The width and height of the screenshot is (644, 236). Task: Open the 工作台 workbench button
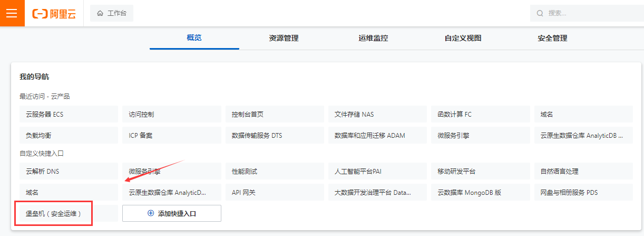[x=112, y=13]
